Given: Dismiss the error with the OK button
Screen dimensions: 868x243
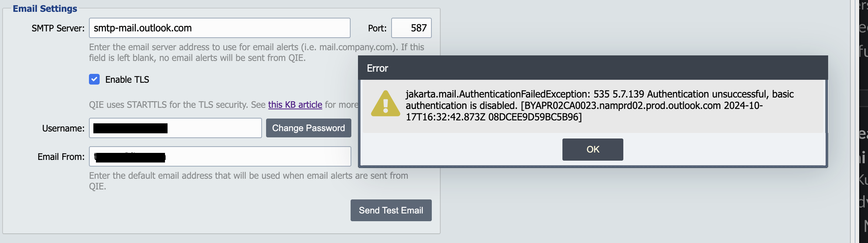Looking at the screenshot, I should coord(593,150).
